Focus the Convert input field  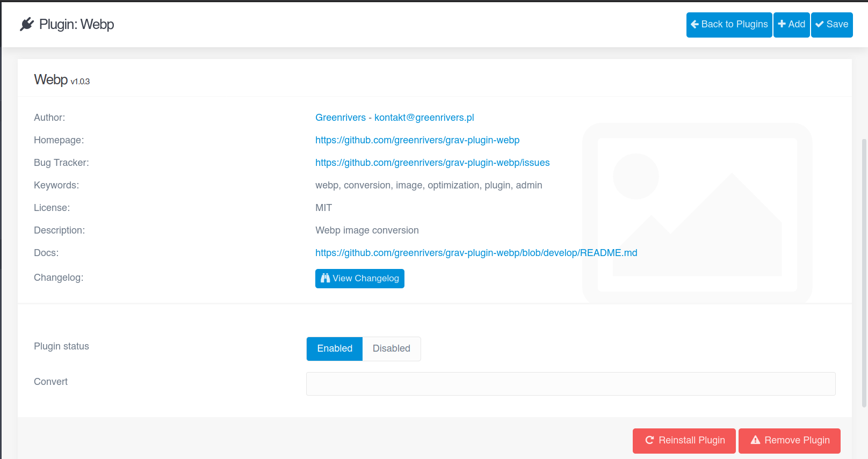click(570, 384)
